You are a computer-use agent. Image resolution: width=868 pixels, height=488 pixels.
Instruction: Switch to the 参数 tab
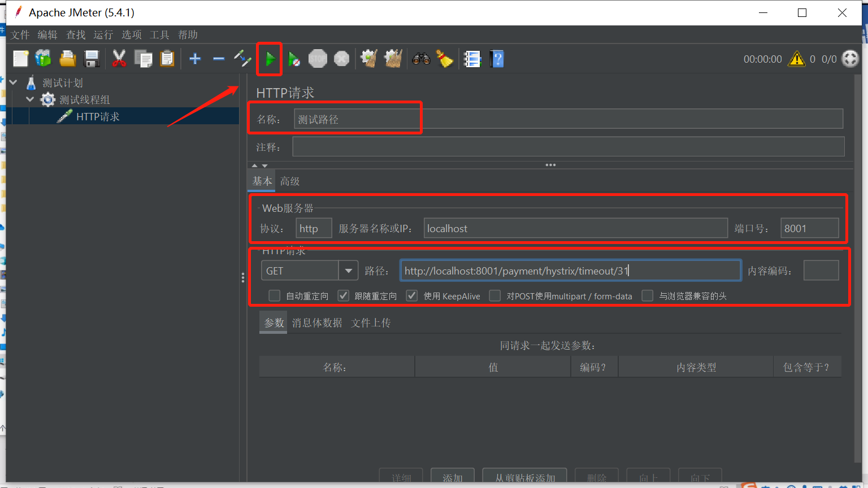point(274,323)
